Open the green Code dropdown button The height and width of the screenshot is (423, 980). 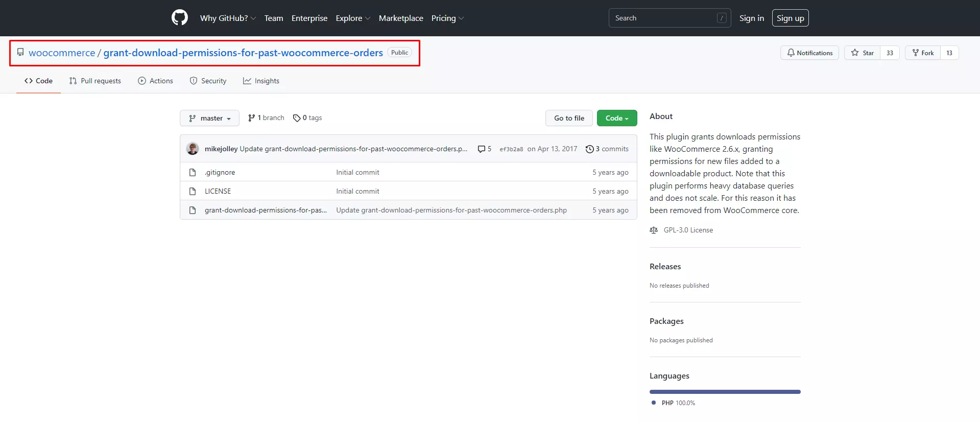[x=617, y=118]
